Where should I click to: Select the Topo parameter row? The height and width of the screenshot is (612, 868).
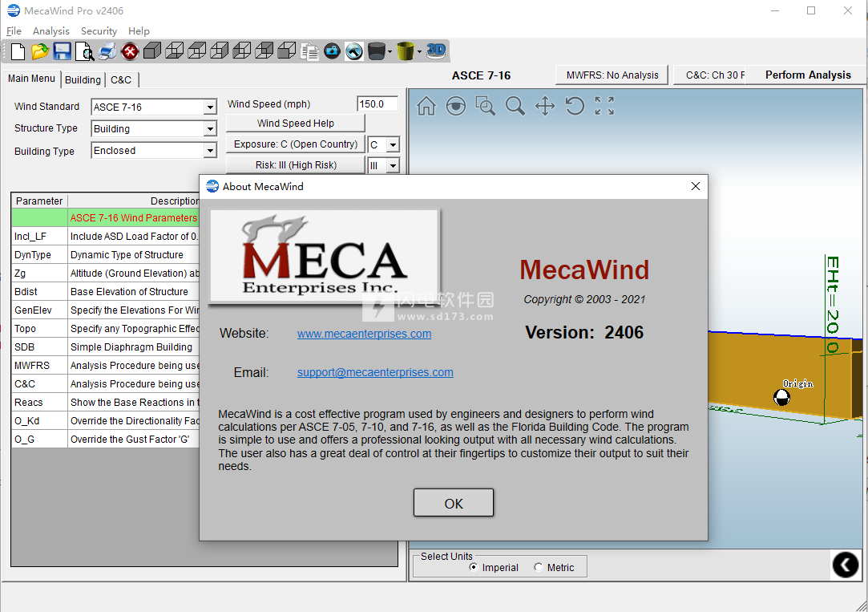[105, 328]
